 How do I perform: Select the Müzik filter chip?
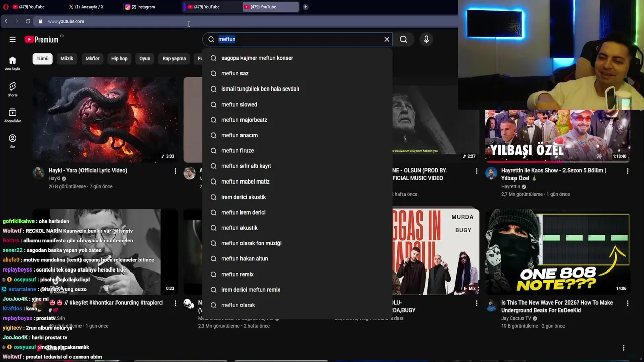[67, 59]
